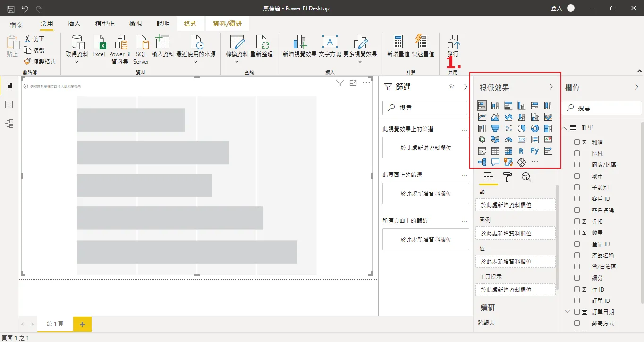This screenshot has height=342, width=644.
Task: Check the 折扣 field
Action: click(577, 221)
